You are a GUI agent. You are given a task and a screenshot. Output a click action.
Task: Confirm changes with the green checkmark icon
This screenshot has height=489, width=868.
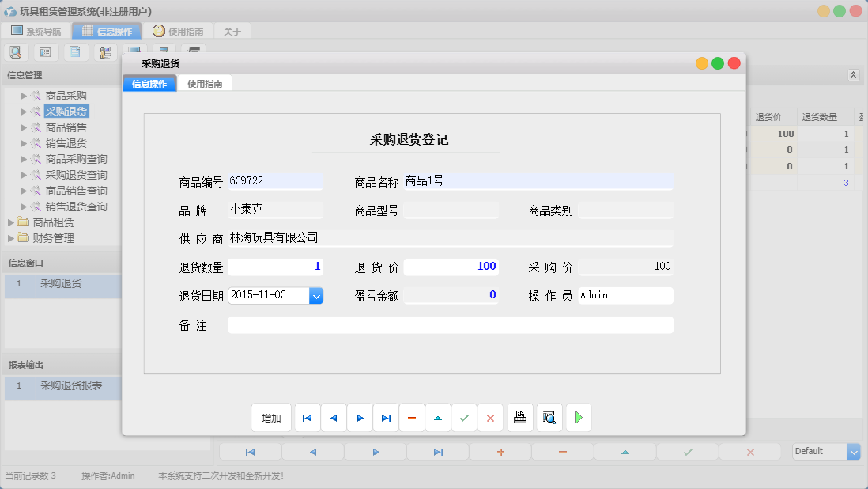pos(464,417)
